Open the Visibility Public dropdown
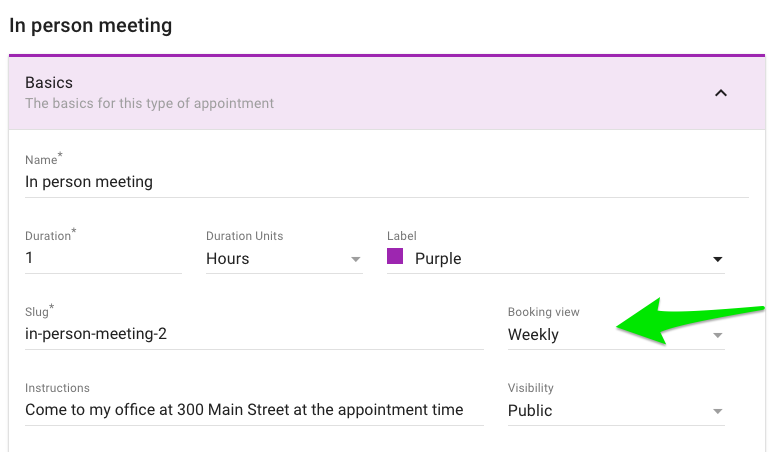Screen dimensions: 773x452 616,411
